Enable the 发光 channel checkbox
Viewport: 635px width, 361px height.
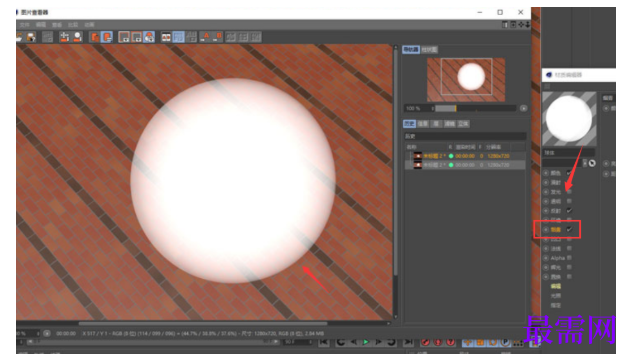coord(569,192)
